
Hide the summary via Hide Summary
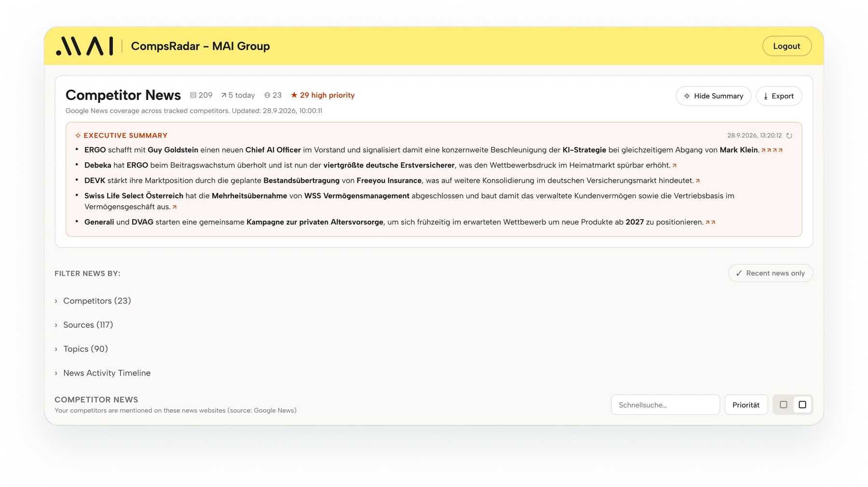click(713, 96)
